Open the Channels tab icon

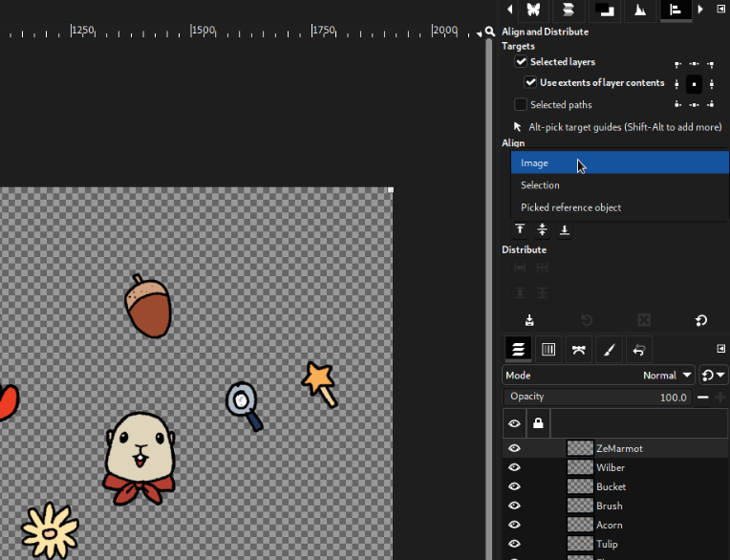coord(548,350)
